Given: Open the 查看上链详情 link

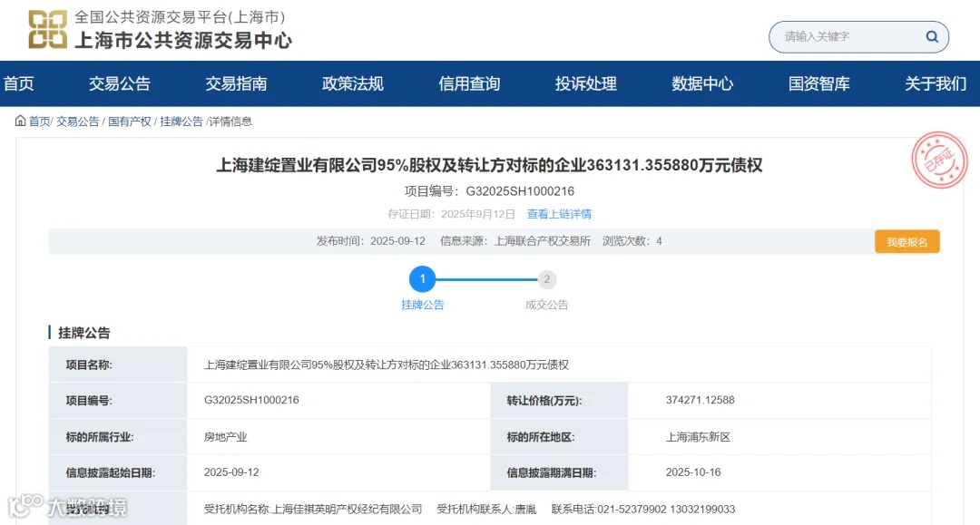Looking at the screenshot, I should (x=559, y=214).
